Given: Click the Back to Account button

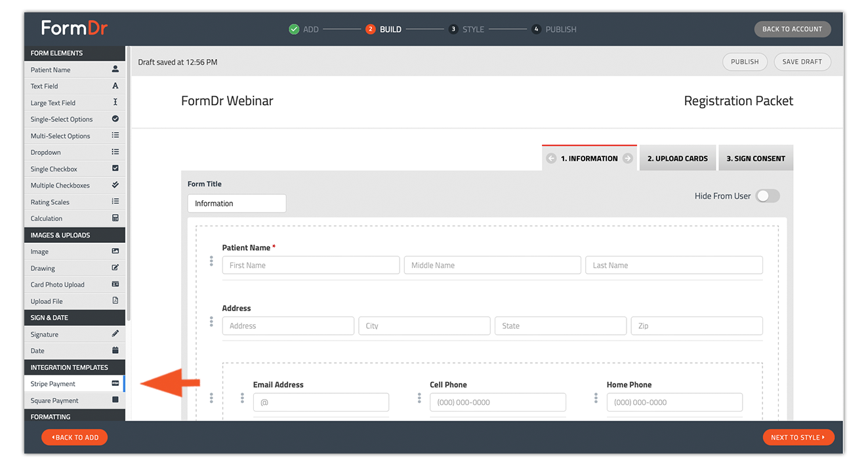Looking at the screenshot, I should pyautogui.click(x=792, y=29).
